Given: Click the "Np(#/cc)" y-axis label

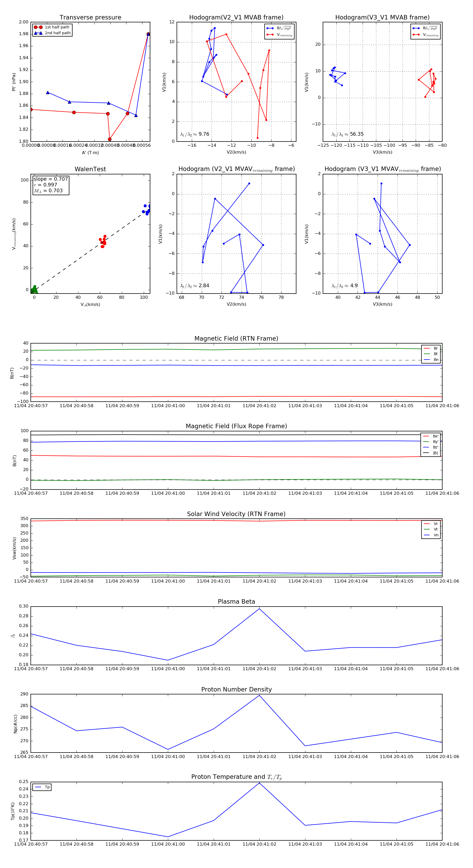Looking at the screenshot, I should coord(15,724).
